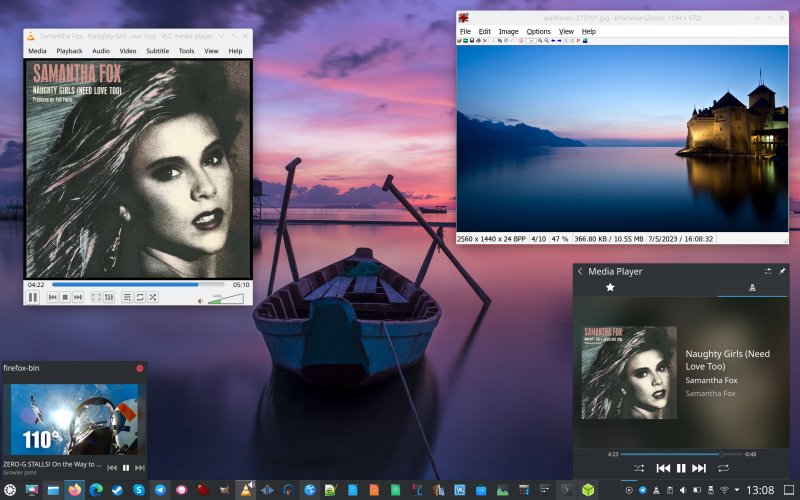
Task: Click the 366.80 KB / 10.55 MB status entry
Action: point(609,239)
